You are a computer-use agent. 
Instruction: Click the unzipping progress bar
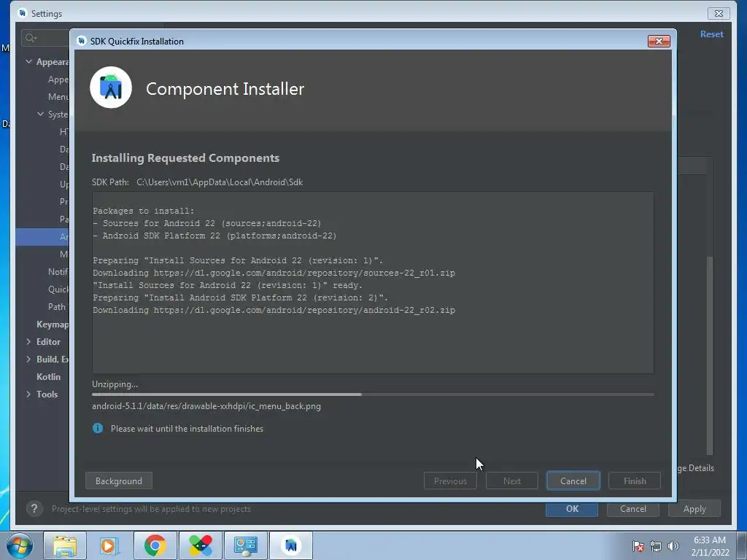coord(373,394)
